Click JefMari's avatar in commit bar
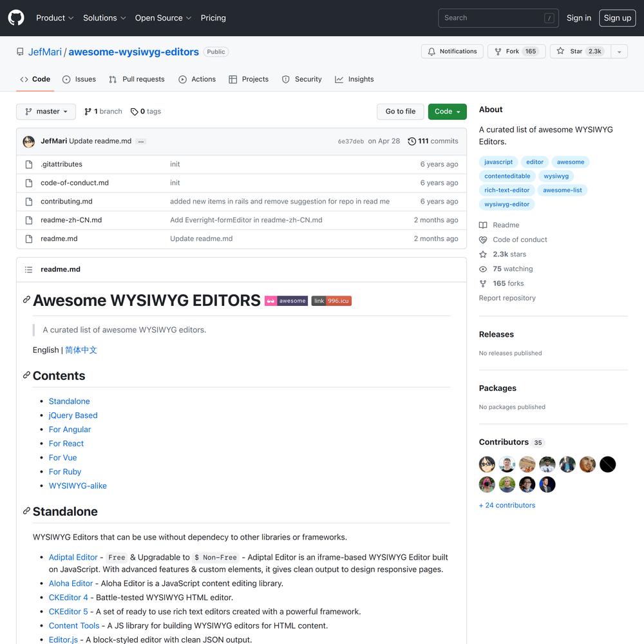644x644 pixels. 29,142
